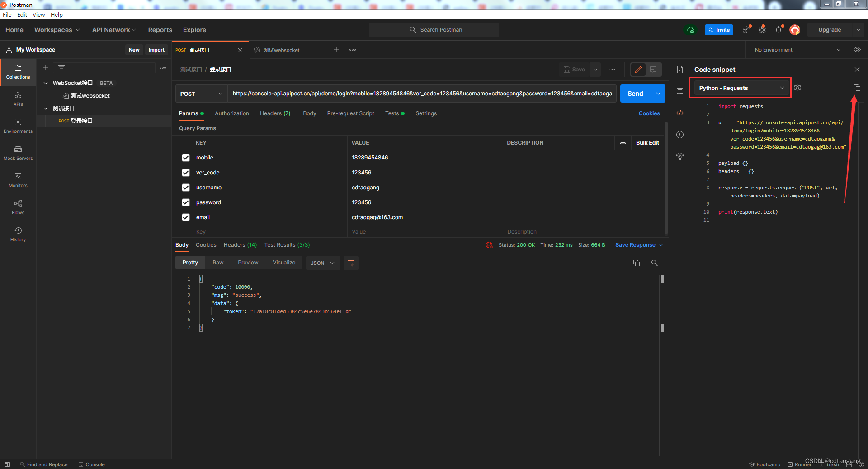Open the settings gear in header
Screen dimensions: 868x469
[762, 30]
